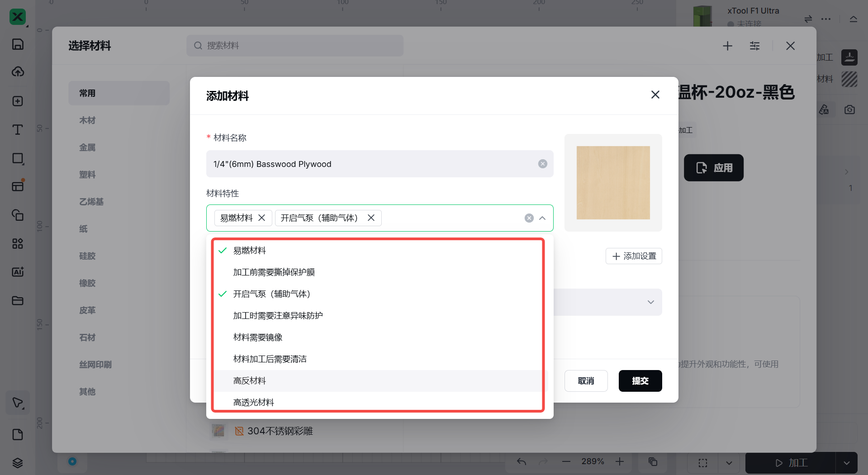868x475 pixels.
Task: Check the 高反材料 option
Action: tap(249, 381)
